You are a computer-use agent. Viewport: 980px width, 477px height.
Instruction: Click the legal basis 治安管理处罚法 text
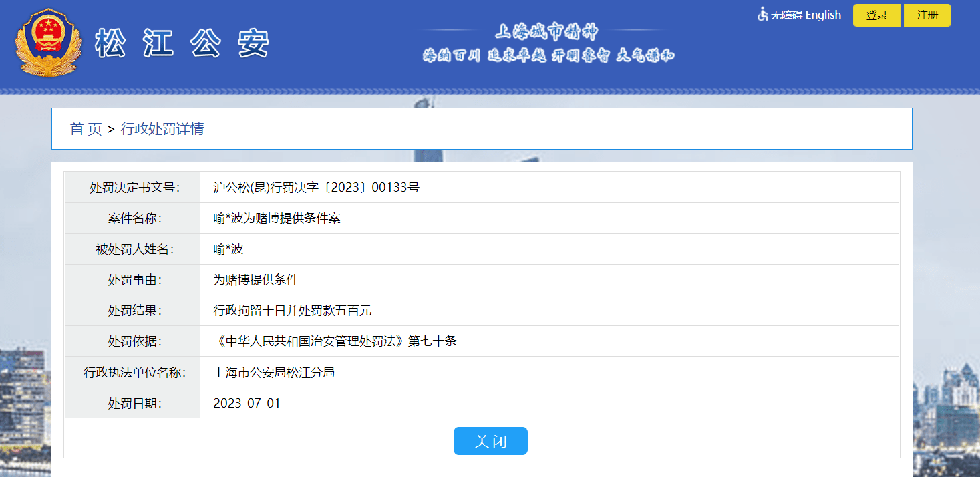(x=339, y=341)
